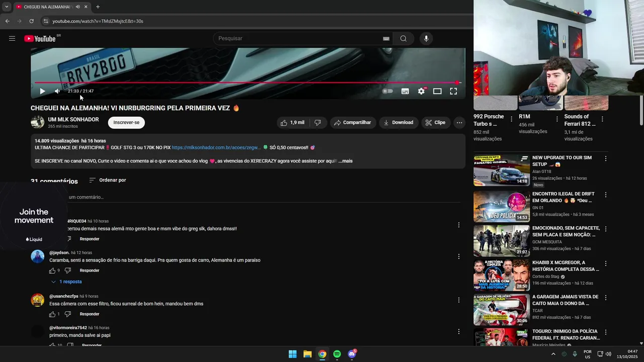Play the video
The image size is (644, 362).
coord(42,91)
